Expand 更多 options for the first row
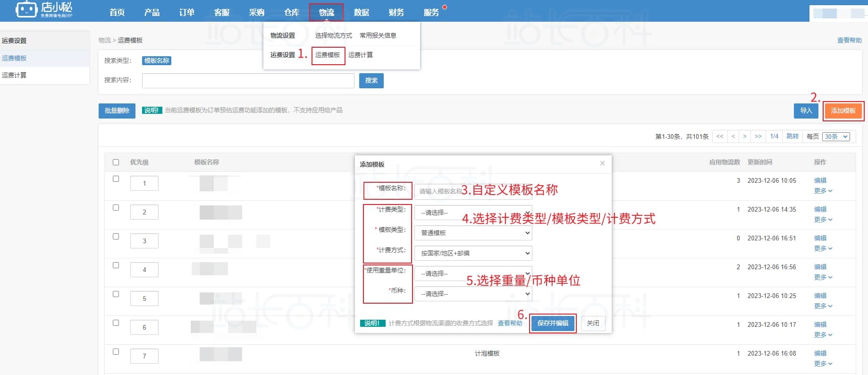 [823, 191]
